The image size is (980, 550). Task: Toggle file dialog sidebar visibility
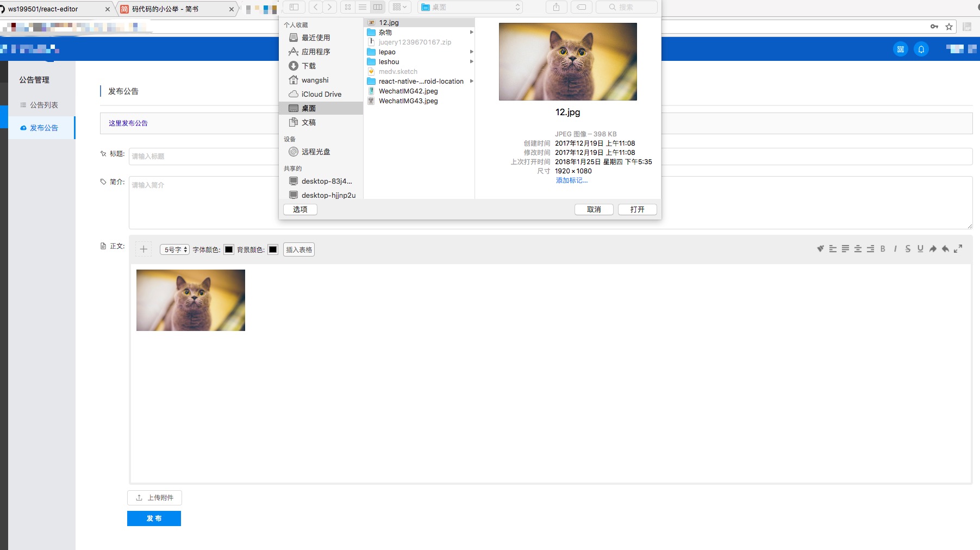(x=294, y=7)
